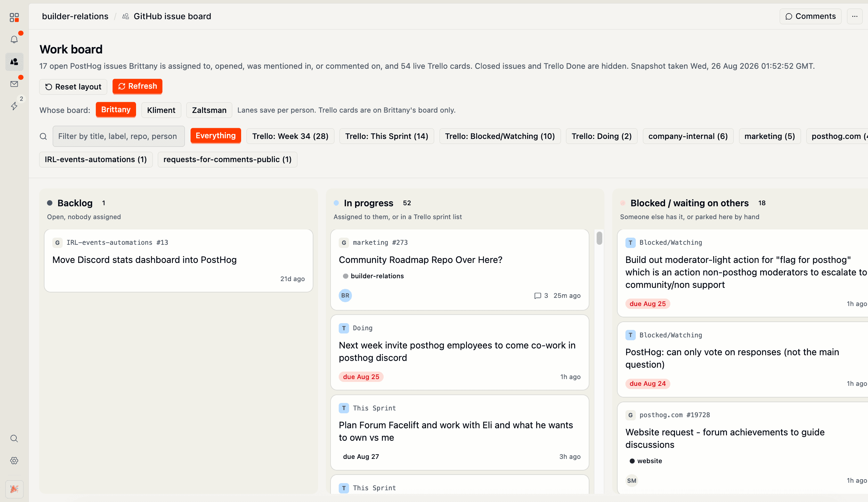Open the lightning bolt activity icon
The image size is (868, 502).
click(x=14, y=106)
